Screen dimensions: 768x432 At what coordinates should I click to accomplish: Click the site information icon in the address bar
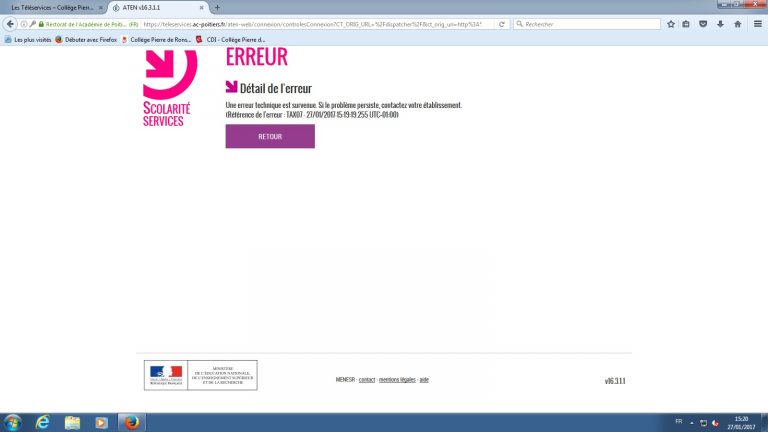coord(24,24)
